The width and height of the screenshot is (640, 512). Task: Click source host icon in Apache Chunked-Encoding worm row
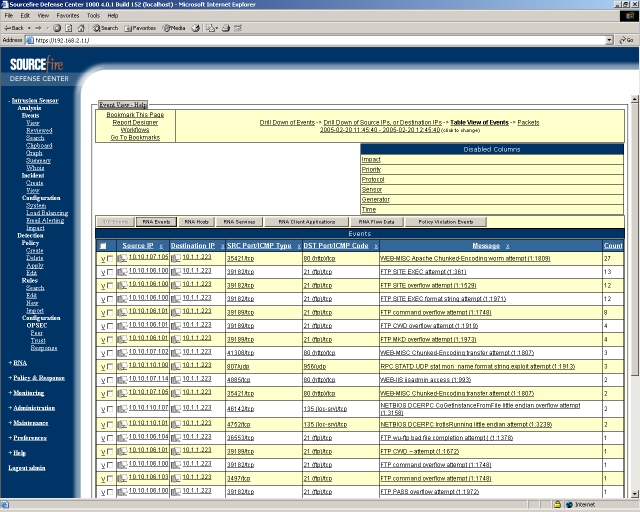122,258
